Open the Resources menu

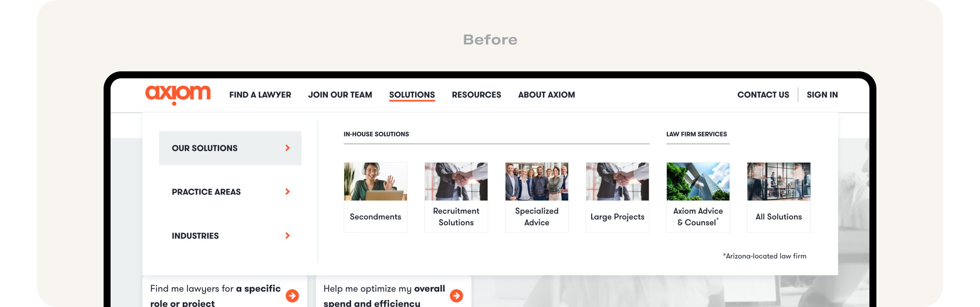click(x=476, y=95)
